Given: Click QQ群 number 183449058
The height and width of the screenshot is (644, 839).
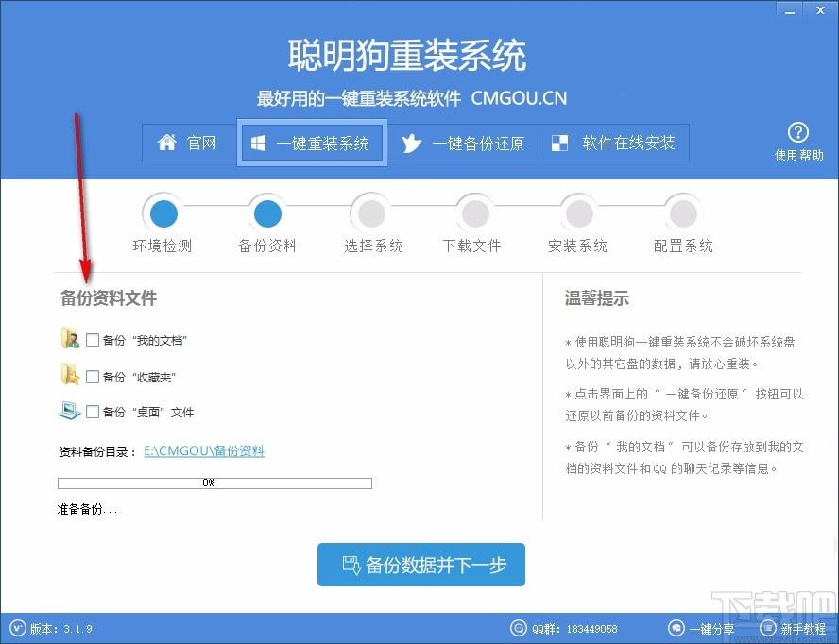Looking at the screenshot, I should 591,629.
